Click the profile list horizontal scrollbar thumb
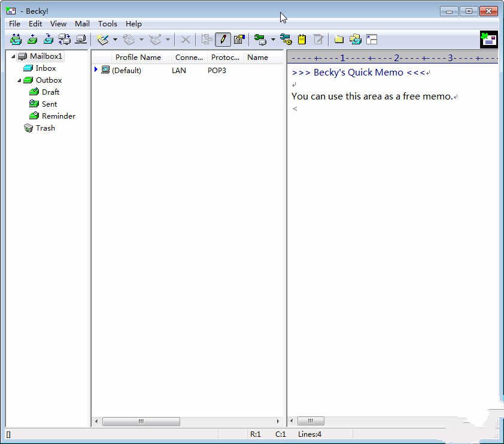This screenshot has width=504, height=444. coord(141,421)
